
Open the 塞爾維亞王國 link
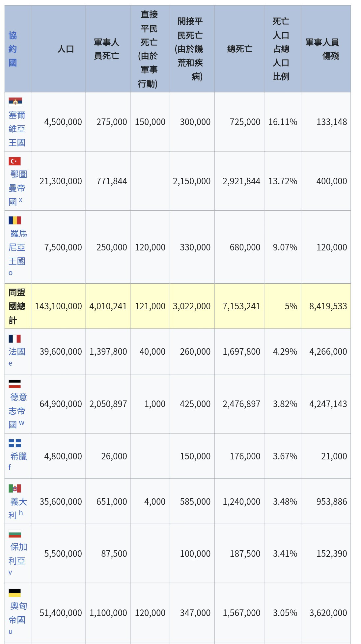pos(17,129)
